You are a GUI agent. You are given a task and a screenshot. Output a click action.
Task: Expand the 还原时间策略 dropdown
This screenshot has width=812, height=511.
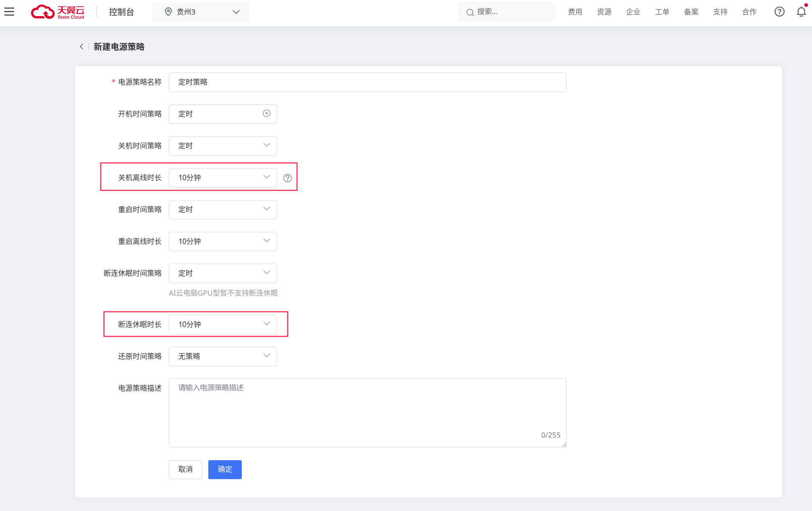223,356
